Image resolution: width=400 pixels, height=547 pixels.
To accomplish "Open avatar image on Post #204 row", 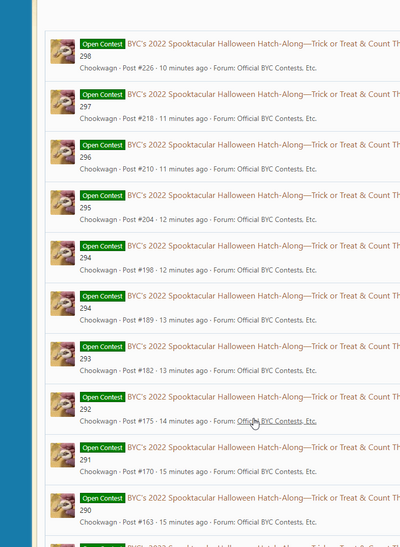I will point(63,203).
